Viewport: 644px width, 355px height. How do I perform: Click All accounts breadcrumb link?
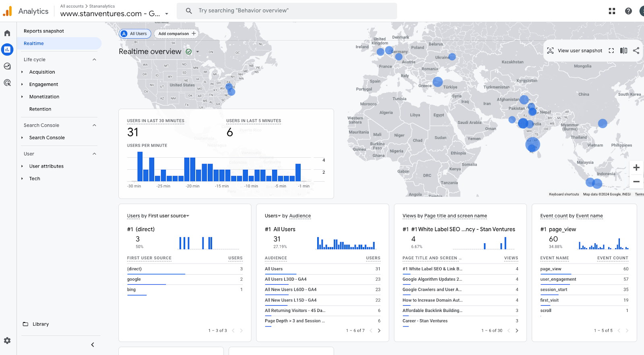tap(72, 6)
